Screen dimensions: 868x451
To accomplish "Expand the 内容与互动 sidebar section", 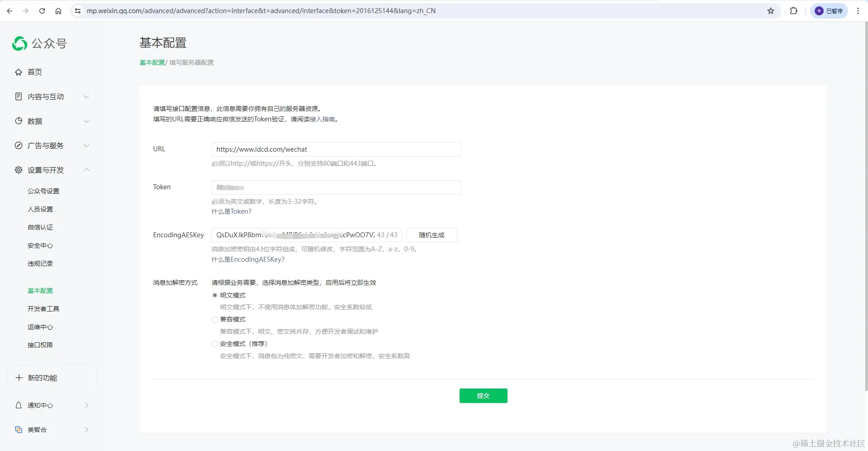I will click(86, 96).
